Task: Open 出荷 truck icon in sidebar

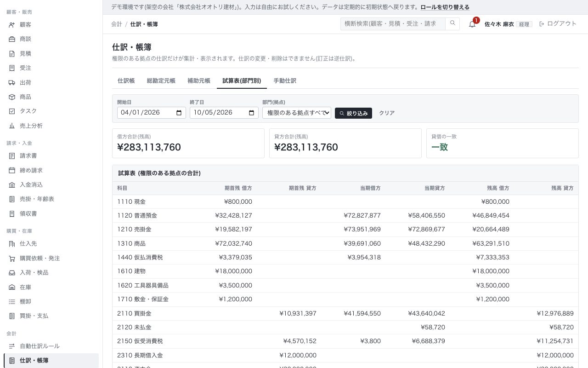Action: [x=12, y=83]
